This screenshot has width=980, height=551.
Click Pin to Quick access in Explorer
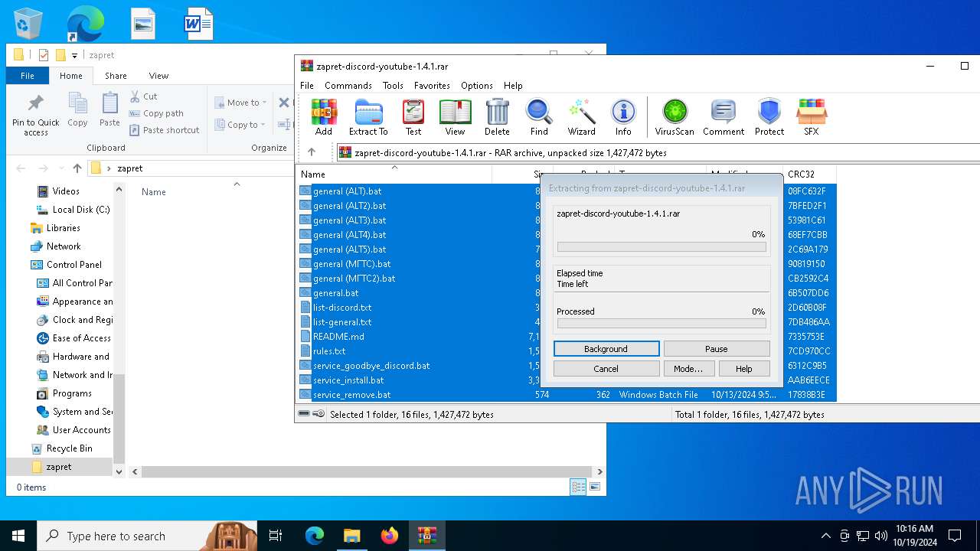pos(36,116)
